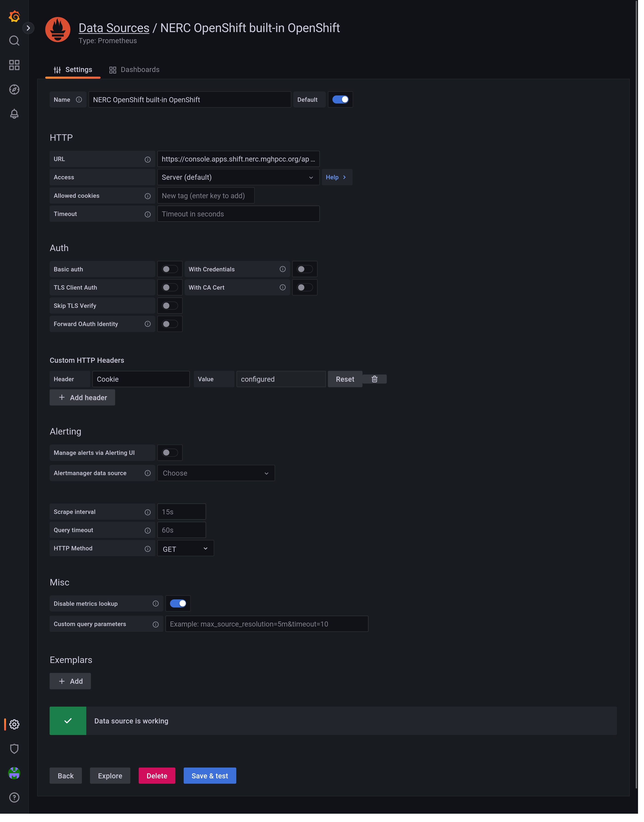This screenshot has height=822, width=644.
Task: Click info icon for Alertmanager data source
Action: [149, 478]
